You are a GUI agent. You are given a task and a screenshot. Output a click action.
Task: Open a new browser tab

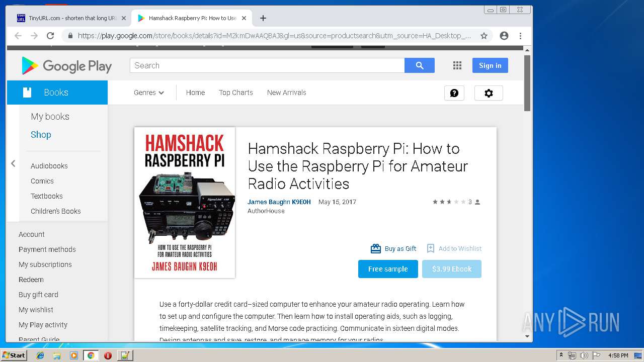(263, 18)
